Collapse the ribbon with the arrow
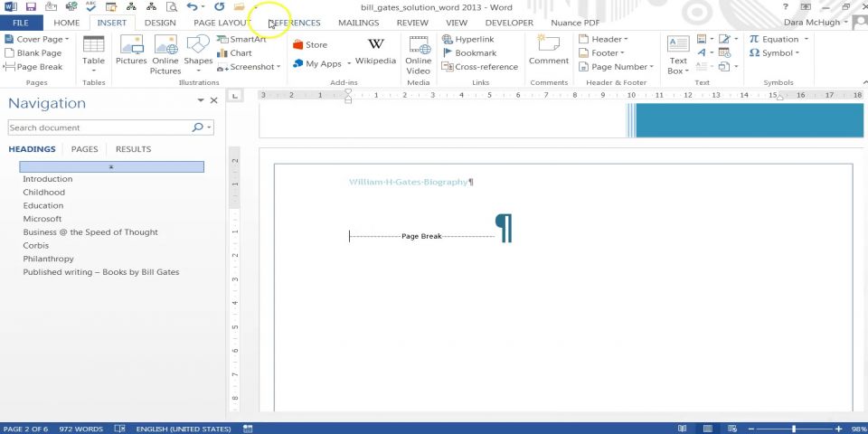The image size is (868, 434). (864, 82)
